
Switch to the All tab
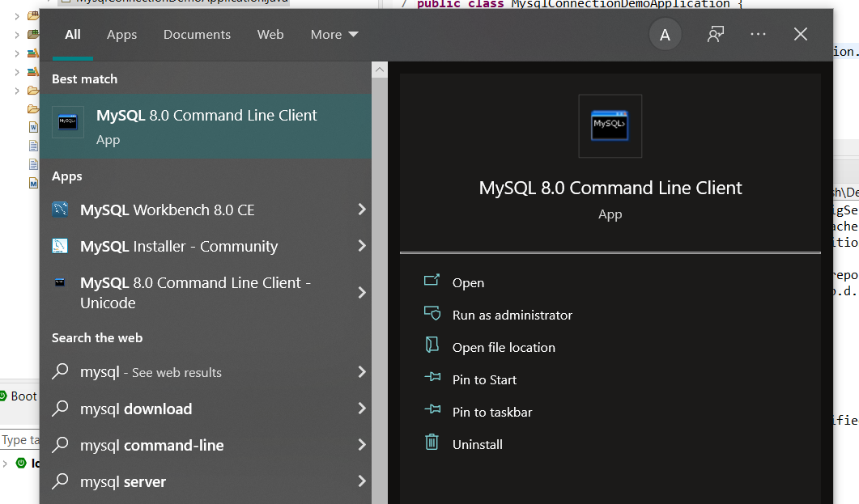point(72,35)
